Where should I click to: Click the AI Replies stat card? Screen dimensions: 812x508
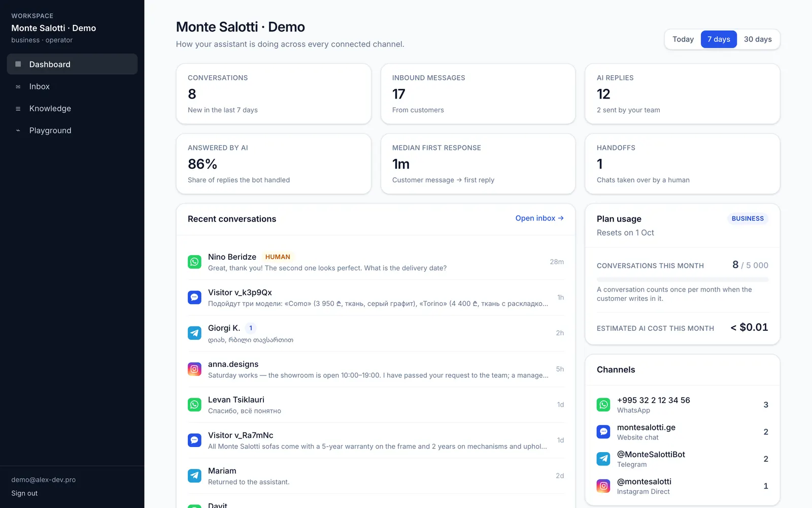coord(683,93)
